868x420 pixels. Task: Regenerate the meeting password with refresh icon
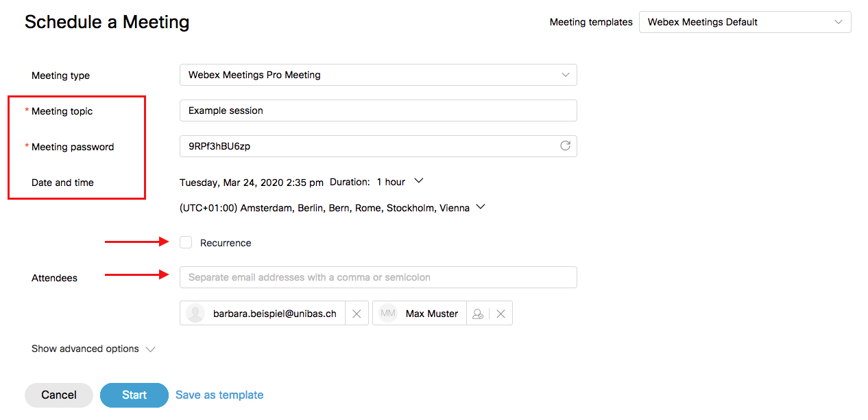565,146
